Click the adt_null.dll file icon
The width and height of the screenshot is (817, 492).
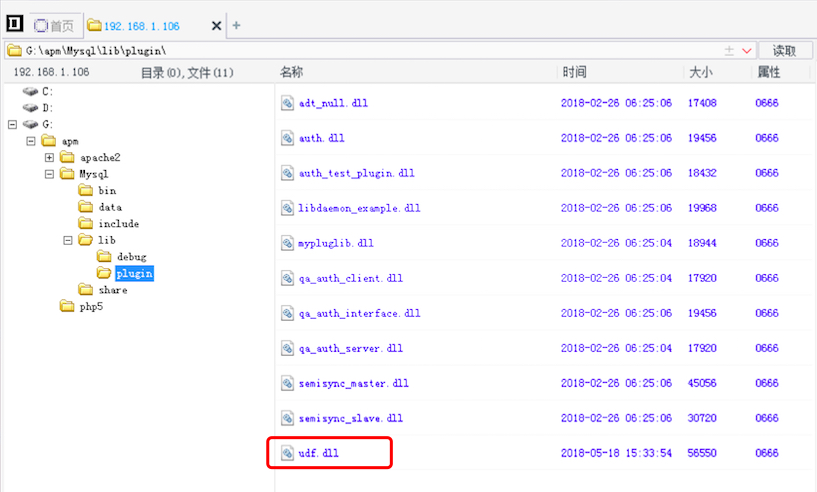point(287,103)
